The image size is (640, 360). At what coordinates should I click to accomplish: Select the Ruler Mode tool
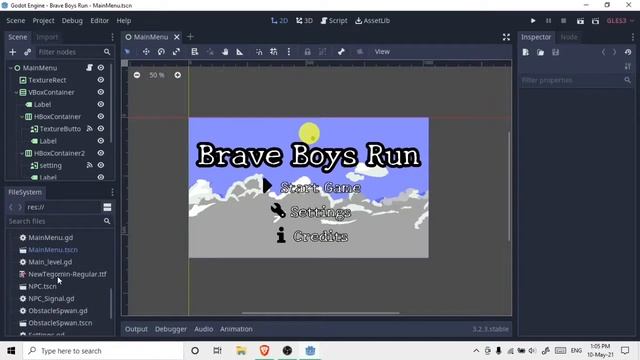[240, 52]
